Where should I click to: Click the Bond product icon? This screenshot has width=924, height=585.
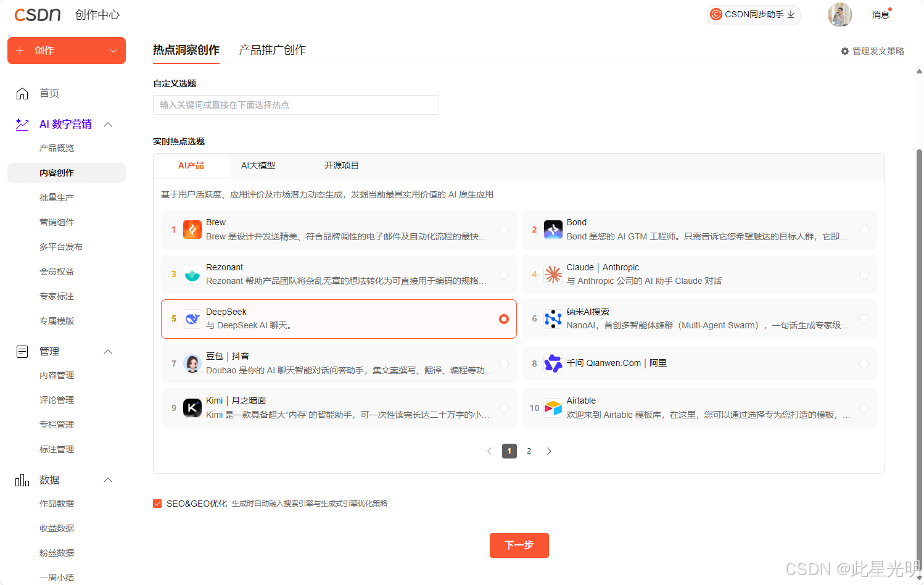pyautogui.click(x=553, y=230)
